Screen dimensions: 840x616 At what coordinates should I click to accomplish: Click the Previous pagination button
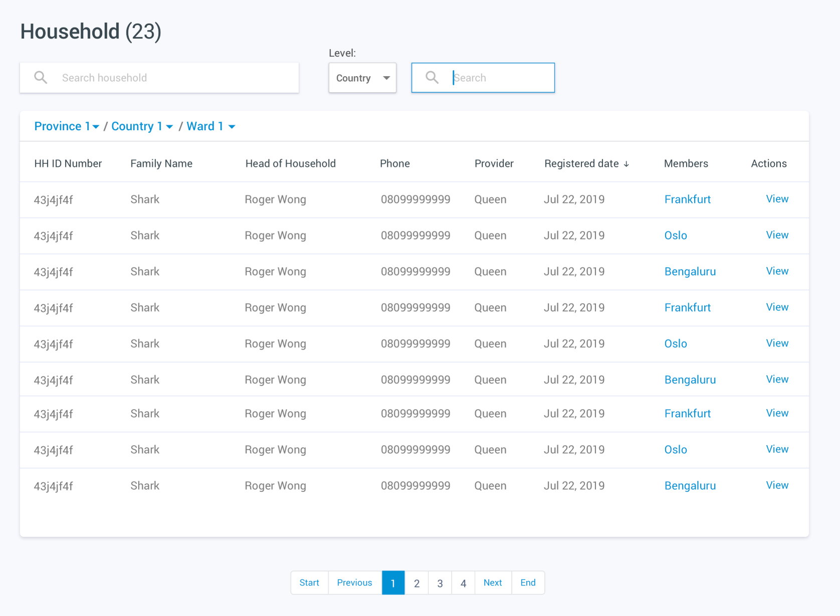coord(354,582)
